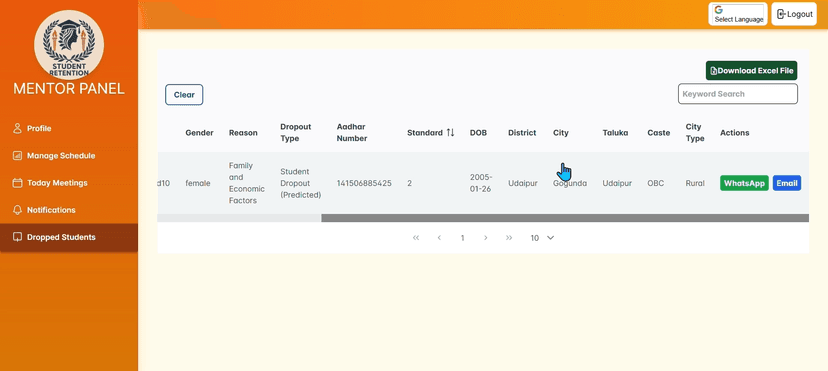The width and height of the screenshot is (828, 371).
Task: Click the Dropout Type column header
Action: [x=296, y=132]
